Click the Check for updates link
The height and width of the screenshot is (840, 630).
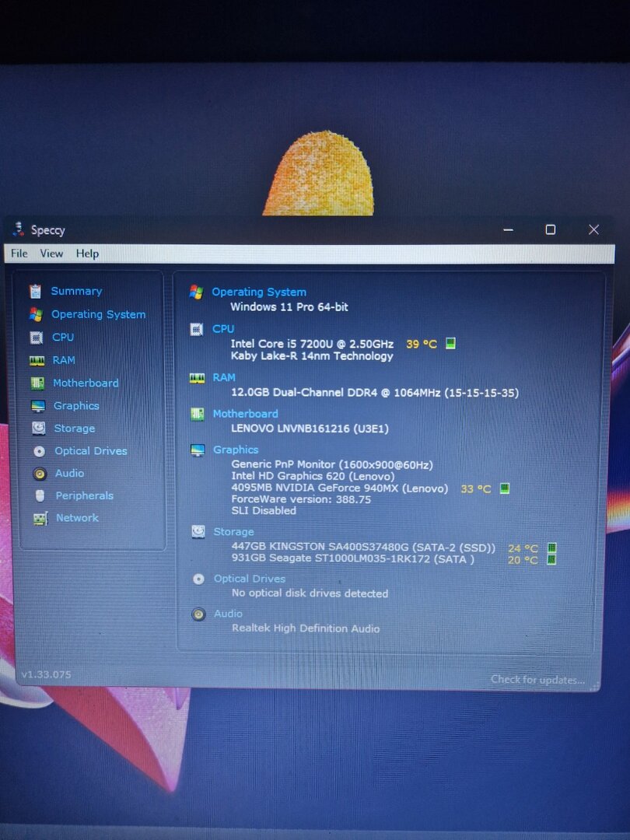[x=538, y=679]
